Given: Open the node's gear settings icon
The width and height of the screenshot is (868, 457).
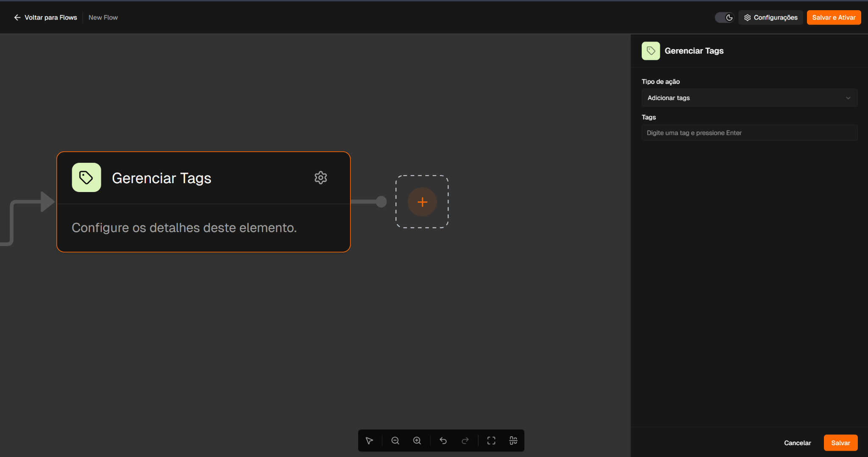Looking at the screenshot, I should pyautogui.click(x=321, y=178).
